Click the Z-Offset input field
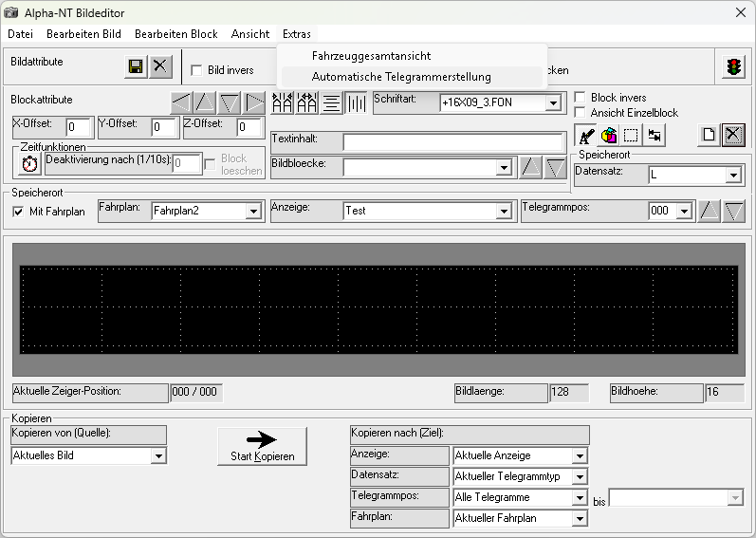Image resolution: width=756 pixels, height=538 pixels. [x=249, y=127]
